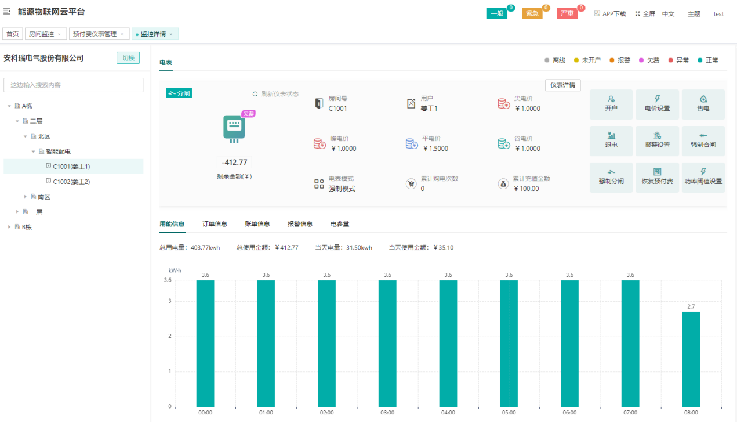The width and height of the screenshot is (737, 422).
Task: Click the 08:00 bar in the chart
Action: [690, 358]
